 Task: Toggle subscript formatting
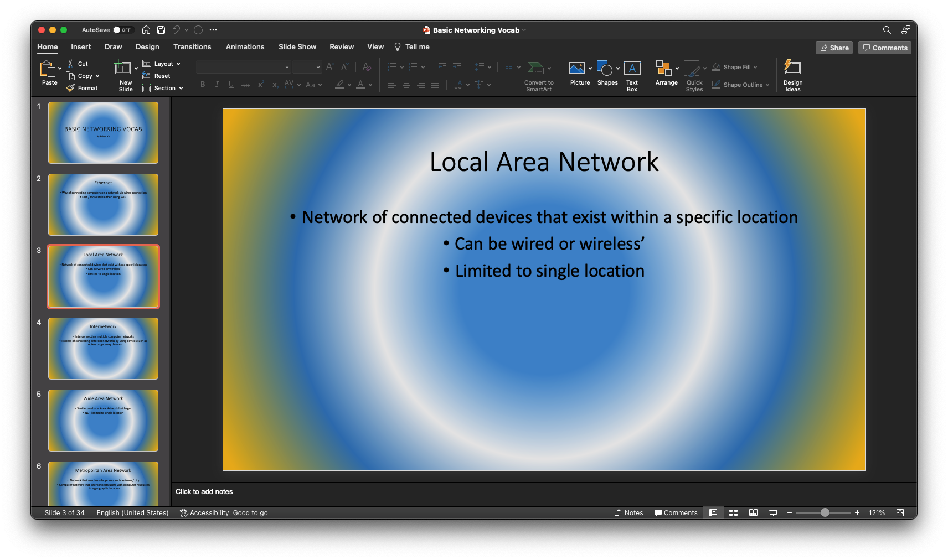tap(275, 85)
